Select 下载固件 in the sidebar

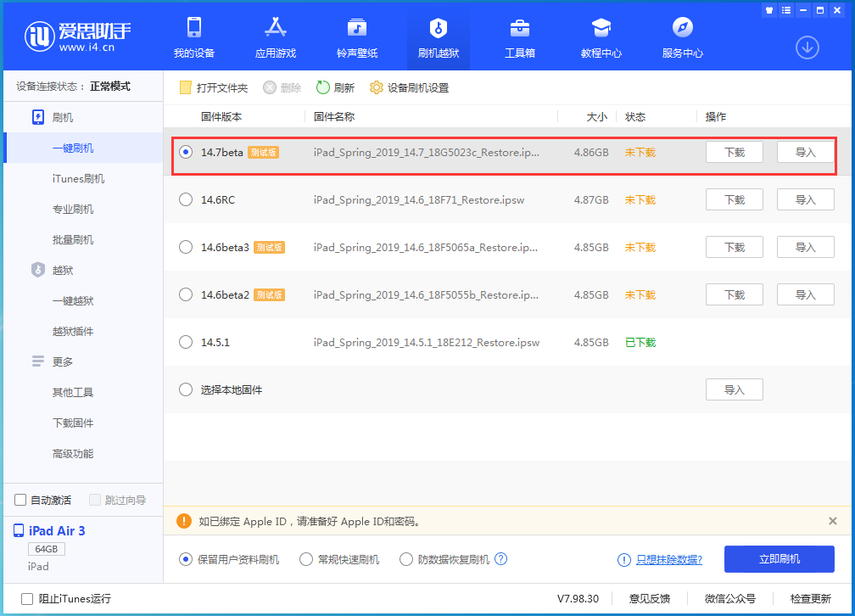(x=73, y=423)
